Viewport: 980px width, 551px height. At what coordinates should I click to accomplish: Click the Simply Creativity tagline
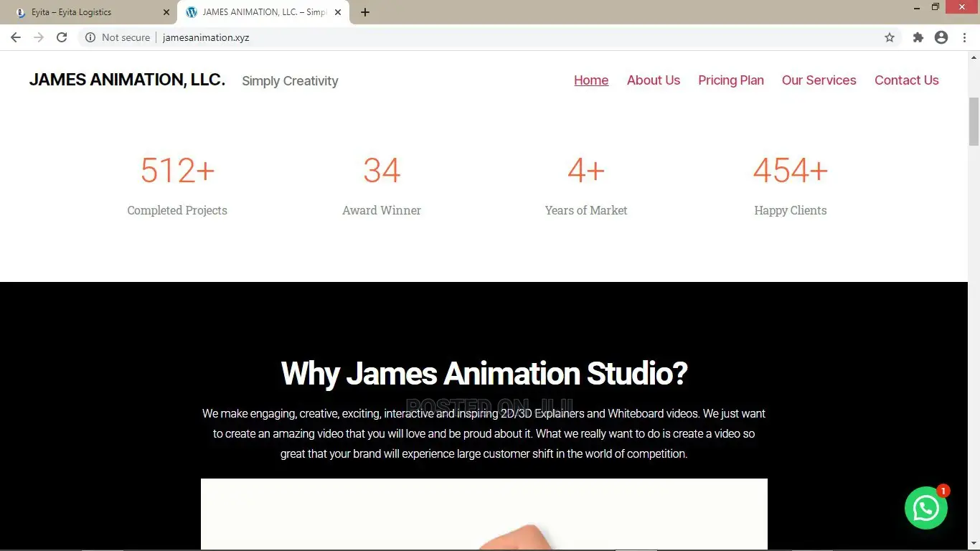point(290,81)
